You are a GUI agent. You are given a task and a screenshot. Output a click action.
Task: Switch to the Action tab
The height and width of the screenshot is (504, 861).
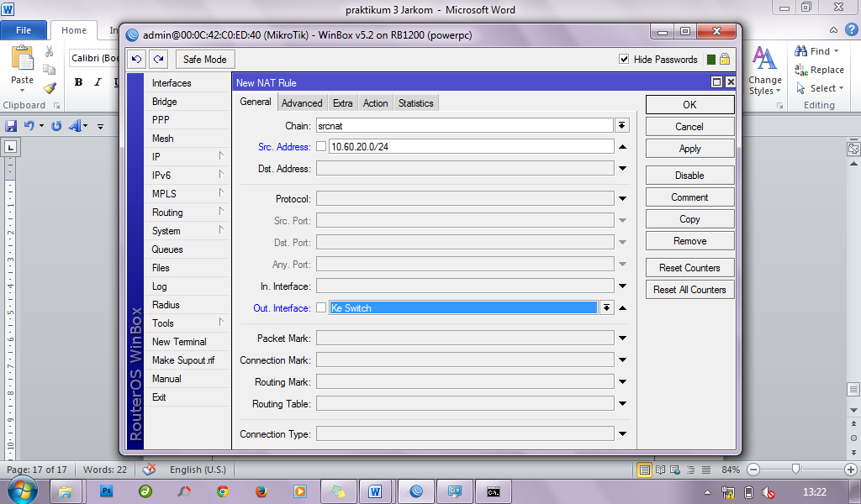[376, 103]
